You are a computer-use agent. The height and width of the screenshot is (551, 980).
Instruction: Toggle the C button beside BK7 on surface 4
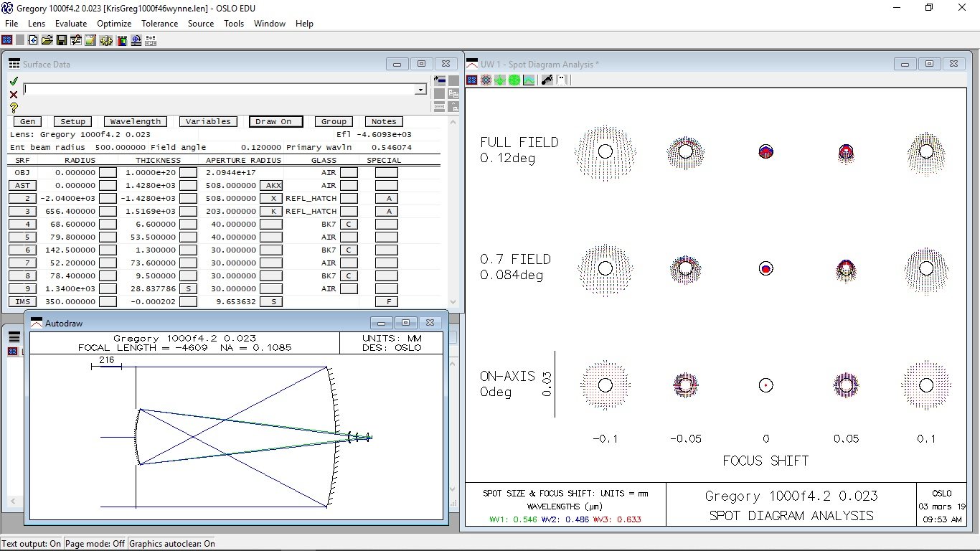click(x=349, y=224)
